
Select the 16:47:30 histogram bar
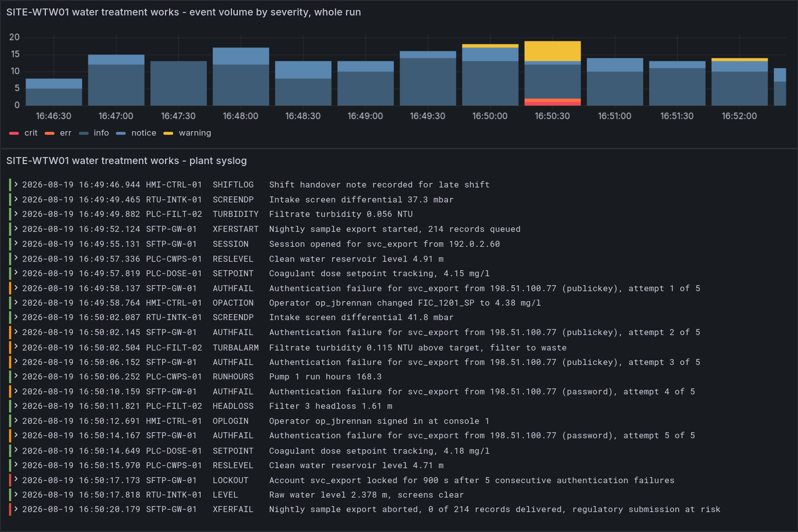pyautogui.click(x=179, y=83)
